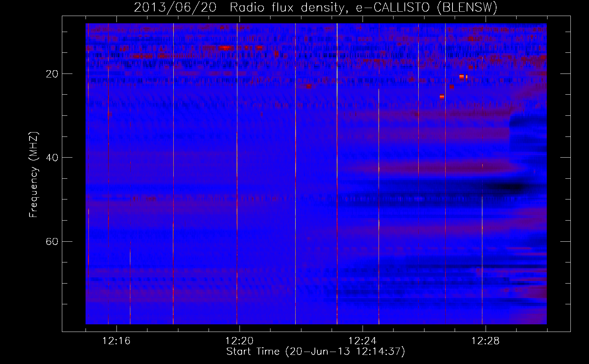
Task: Click the '12:20' time tick label
Action: [x=240, y=341]
